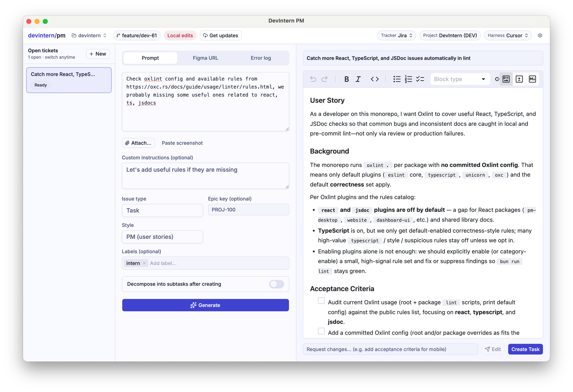Check the Add a committed Oxlint config criterion
573x392 pixels.
click(321, 331)
